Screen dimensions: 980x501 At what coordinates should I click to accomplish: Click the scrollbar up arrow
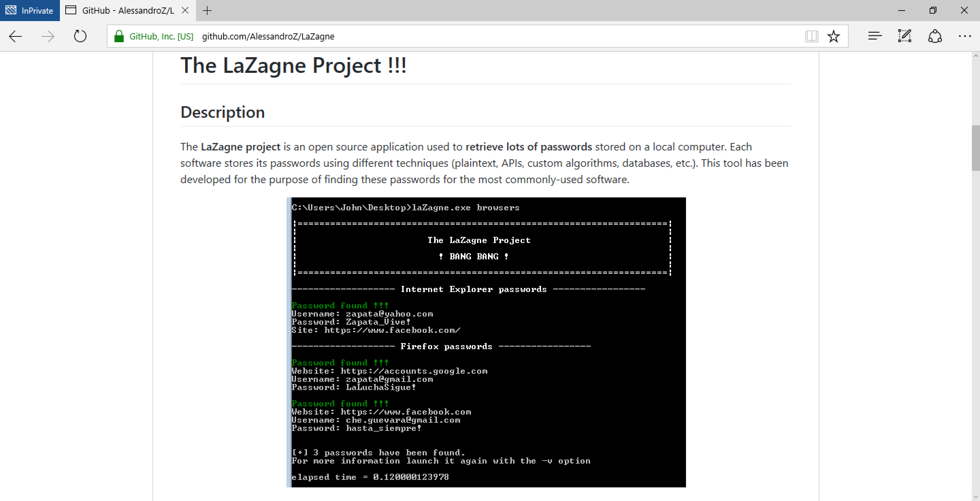976,56
